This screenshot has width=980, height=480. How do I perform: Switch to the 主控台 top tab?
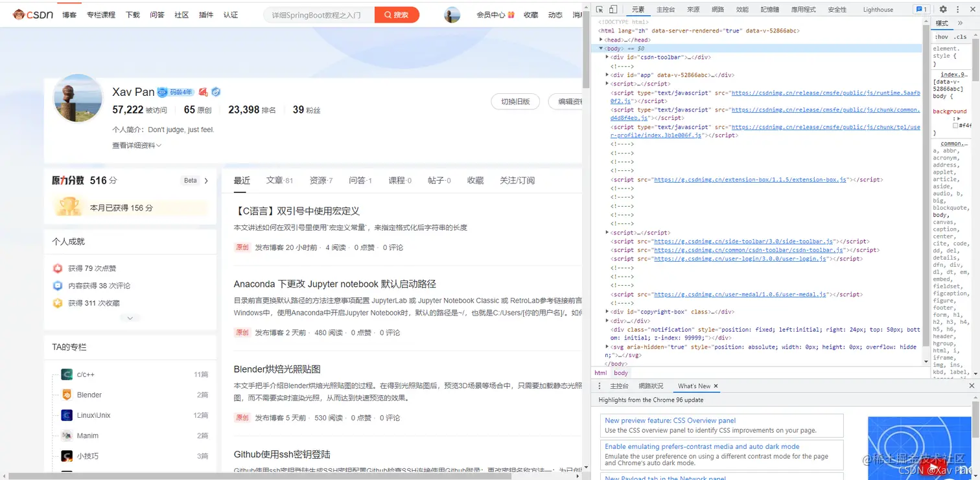666,10
